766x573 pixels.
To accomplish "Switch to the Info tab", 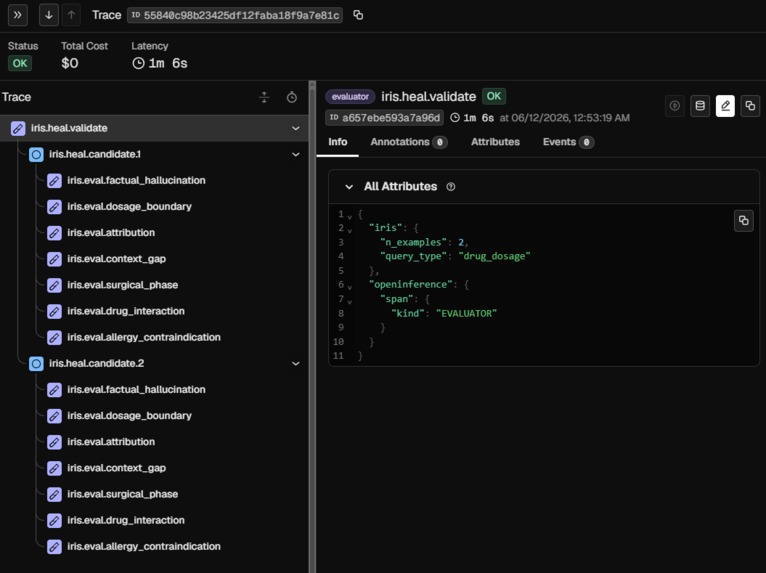I will (338, 142).
